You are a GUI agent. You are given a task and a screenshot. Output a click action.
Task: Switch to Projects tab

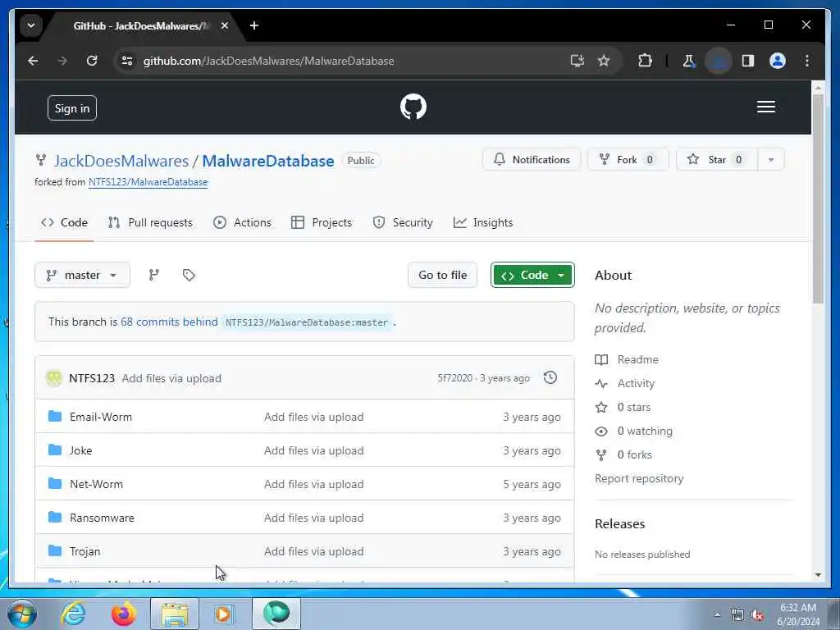[322, 222]
